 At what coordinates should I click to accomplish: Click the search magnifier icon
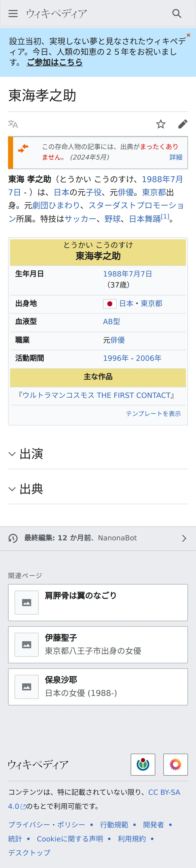tap(176, 14)
